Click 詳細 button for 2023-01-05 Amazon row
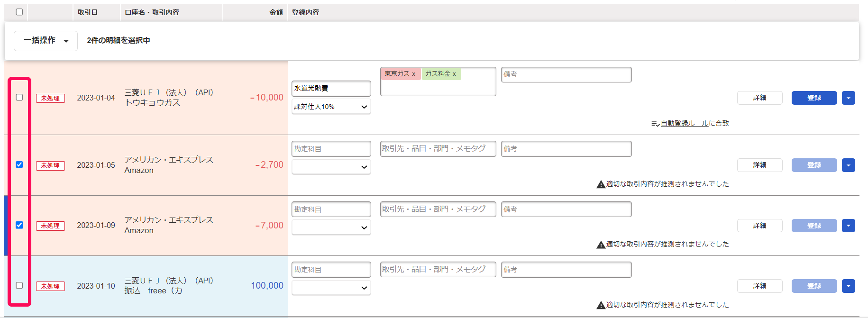 pos(759,165)
